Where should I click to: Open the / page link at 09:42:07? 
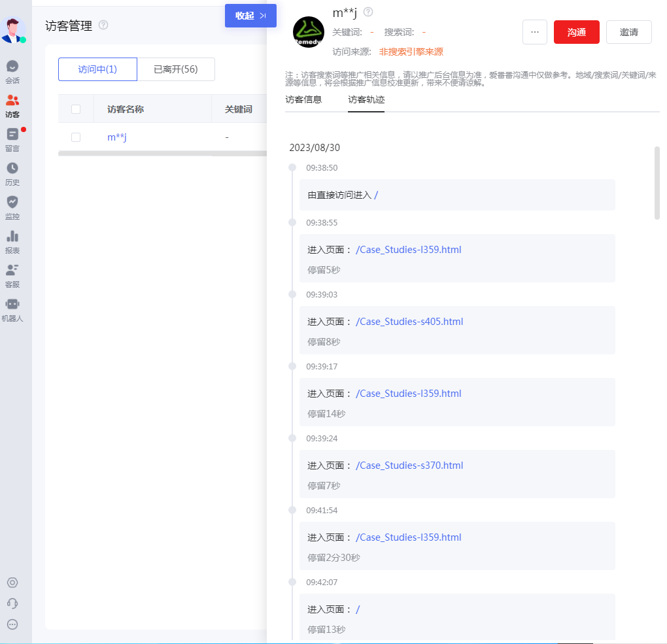pyautogui.click(x=358, y=609)
